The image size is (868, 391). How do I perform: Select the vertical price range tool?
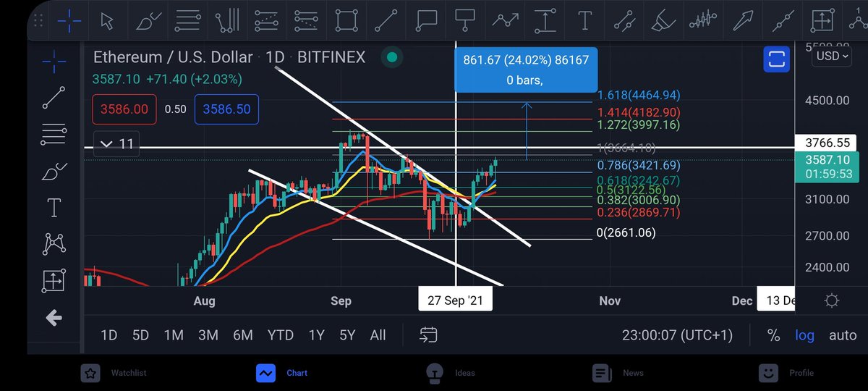(x=544, y=20)
